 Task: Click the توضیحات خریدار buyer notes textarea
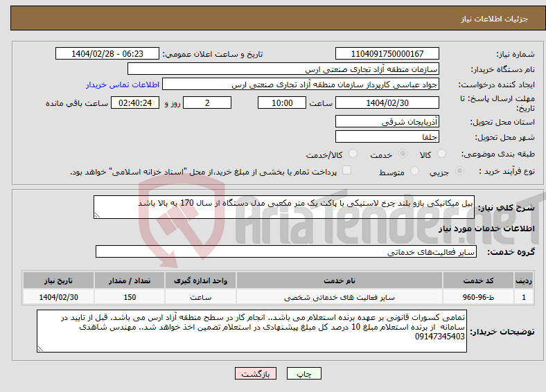[252, 331]
